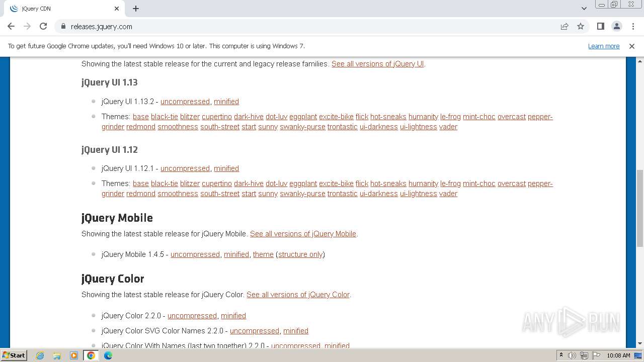
Task: Open Learn more about Chrome updates
Action: click(x=604, y=46)
